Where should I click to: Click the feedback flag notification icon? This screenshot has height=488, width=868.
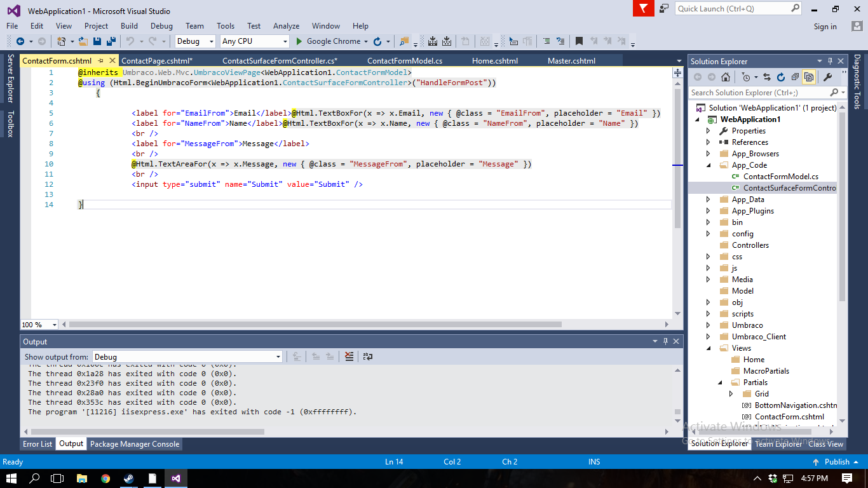point(643,8)
